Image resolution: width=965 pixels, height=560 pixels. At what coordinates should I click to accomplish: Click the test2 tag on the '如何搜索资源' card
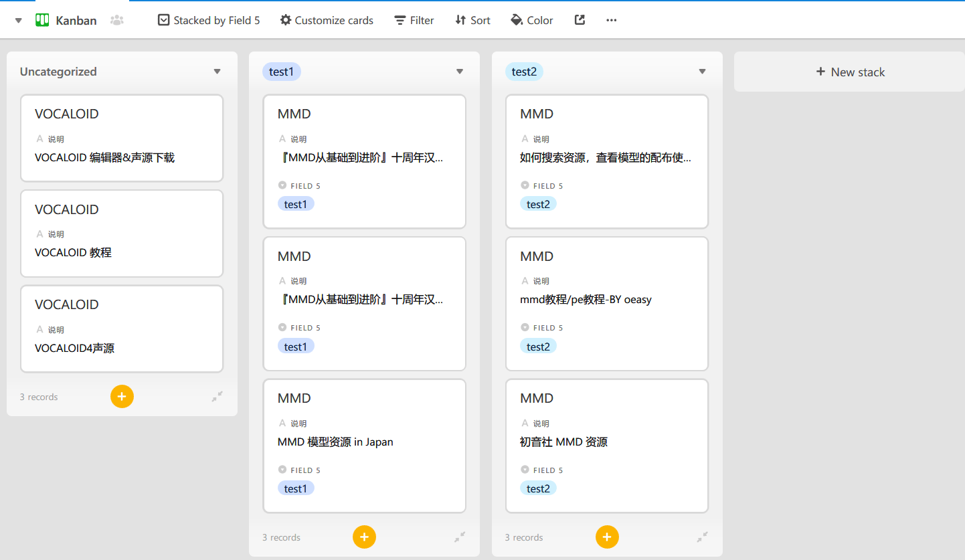pos(538,204)
